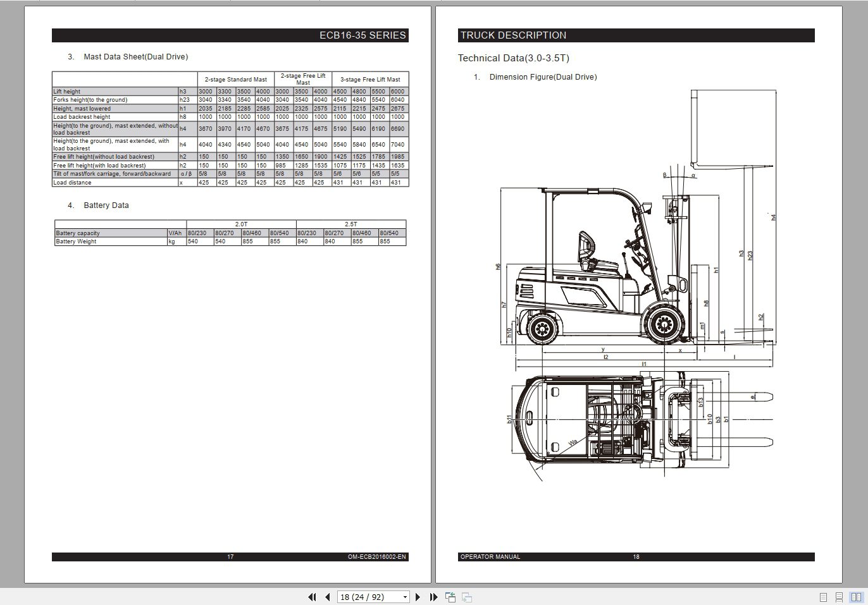Advance to the next page
The width and height of the screenshot is (868, 605).
pyautogui.click(x=419, y=597)
